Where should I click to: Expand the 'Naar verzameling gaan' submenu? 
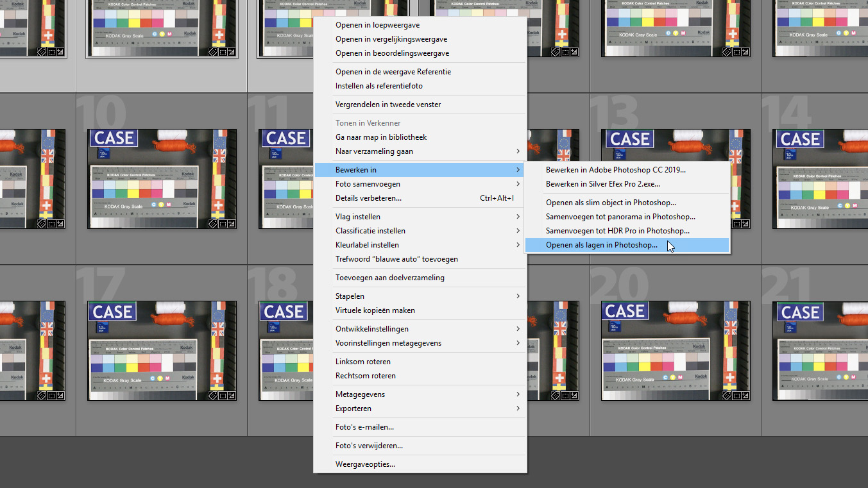pos(420,151)
